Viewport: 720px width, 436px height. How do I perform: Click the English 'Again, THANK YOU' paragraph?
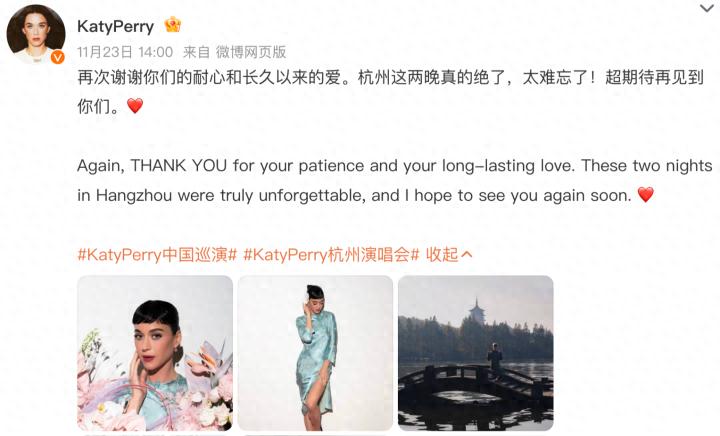click(x=395, y=180)
